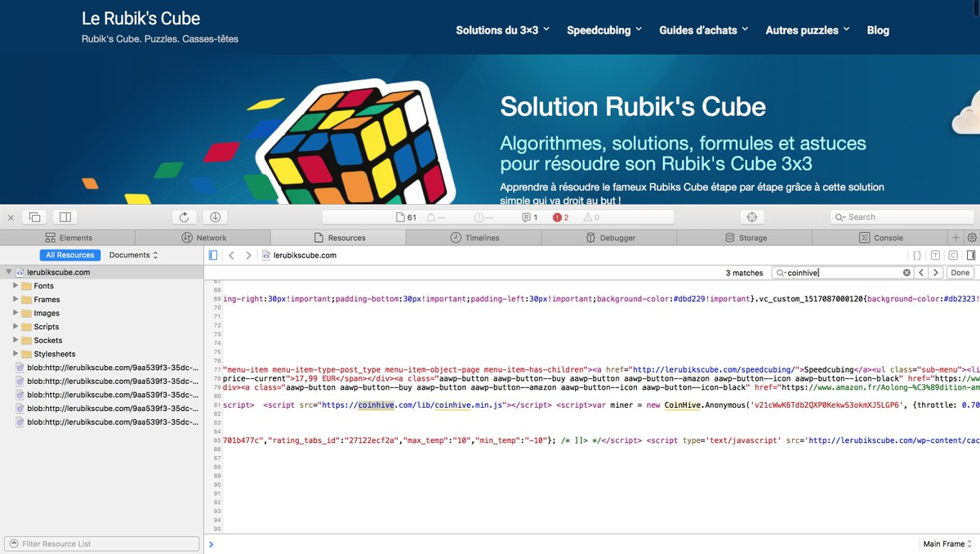Open the find field magnifier options
This screenshot has height=554, width=980.
(x=781, y=273)
